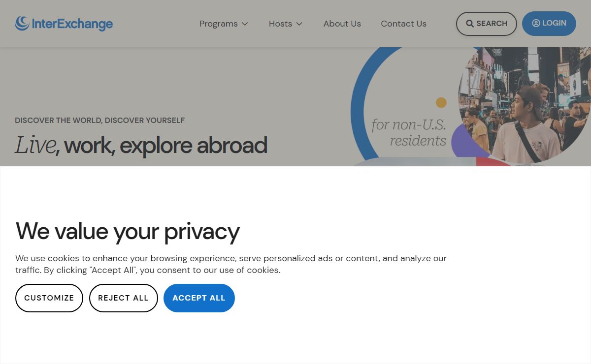The image size is (591, 364).
Task: Click the "Live, work, explore abroad" heading
Action: (141, 145)
